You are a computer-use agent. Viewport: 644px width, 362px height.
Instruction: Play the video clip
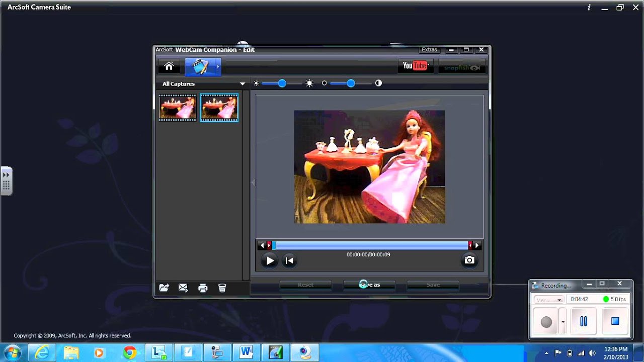[x=270, y=260]
